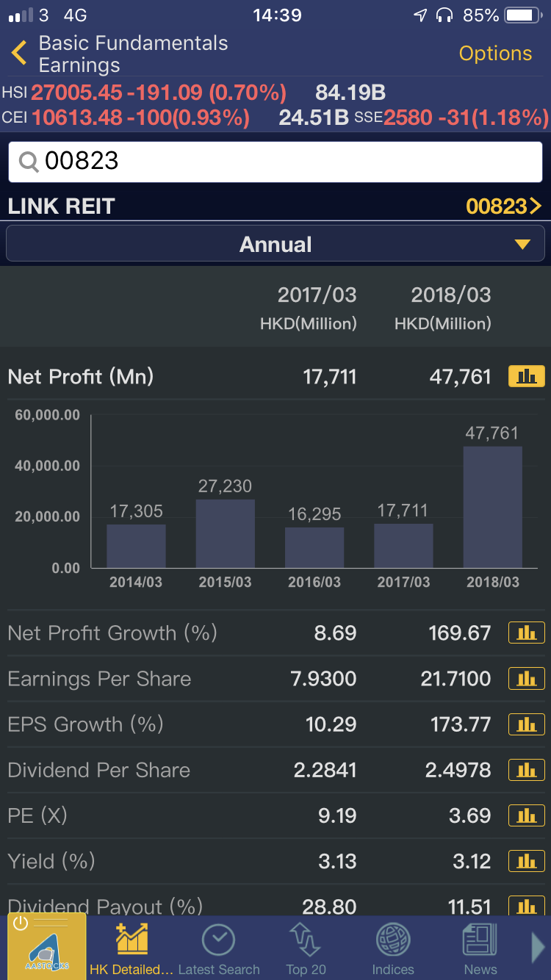Tap the EPS Growth value 173.77

(461, 724)
